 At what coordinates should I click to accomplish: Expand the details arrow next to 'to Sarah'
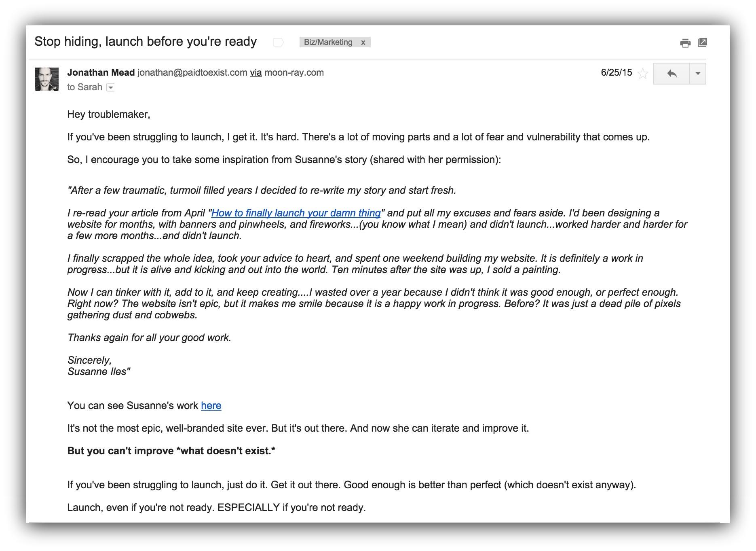pyautogui.click(x=110, y=87)
